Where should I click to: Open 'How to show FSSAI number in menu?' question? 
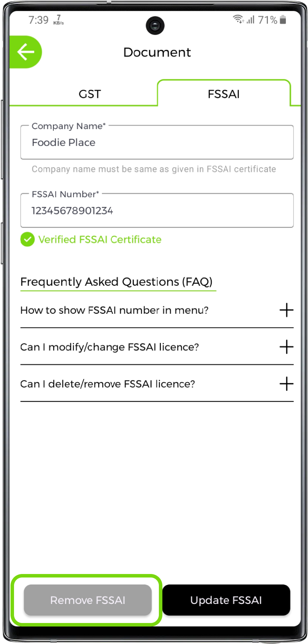[114, 310]
